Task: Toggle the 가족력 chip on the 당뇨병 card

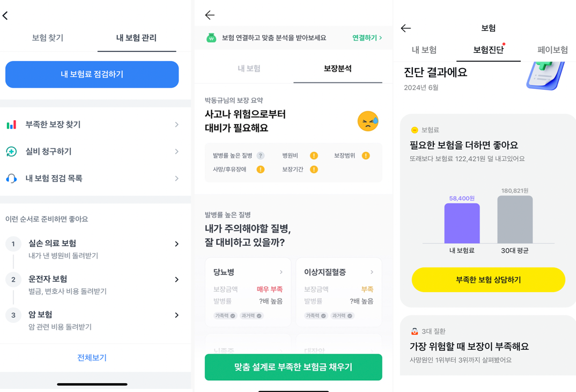Action: pyautogui.click(x=224, y=315)
